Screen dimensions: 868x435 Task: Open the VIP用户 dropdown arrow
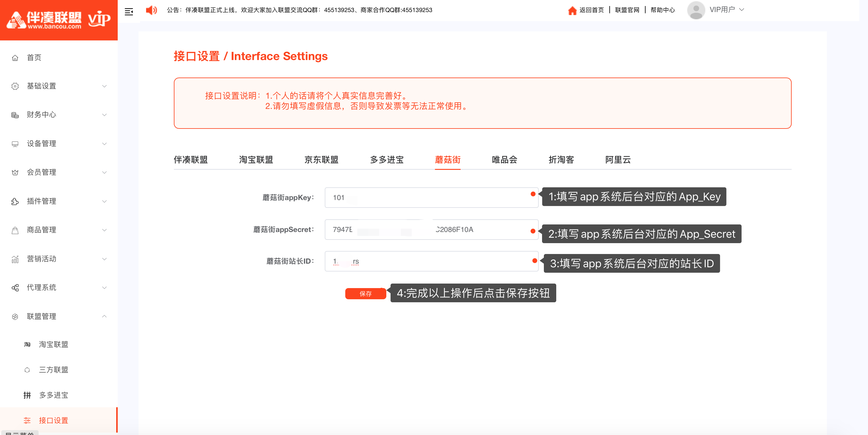[x=742, y=10]
